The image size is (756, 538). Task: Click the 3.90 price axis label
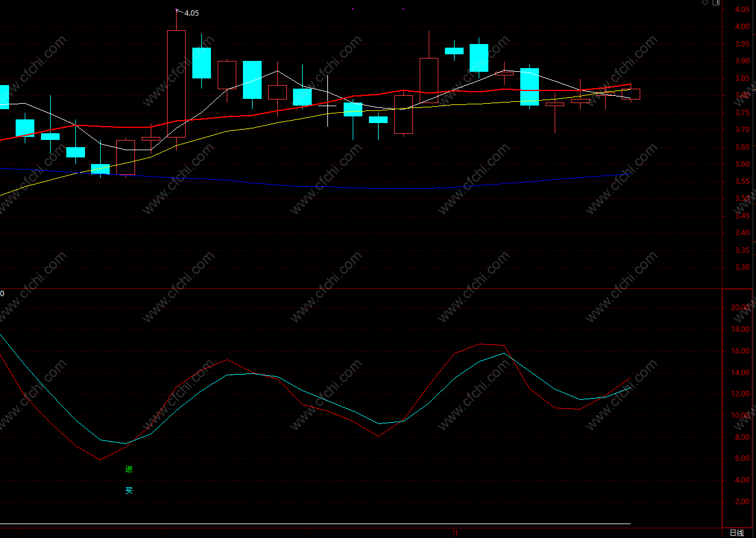click(742, 61)
